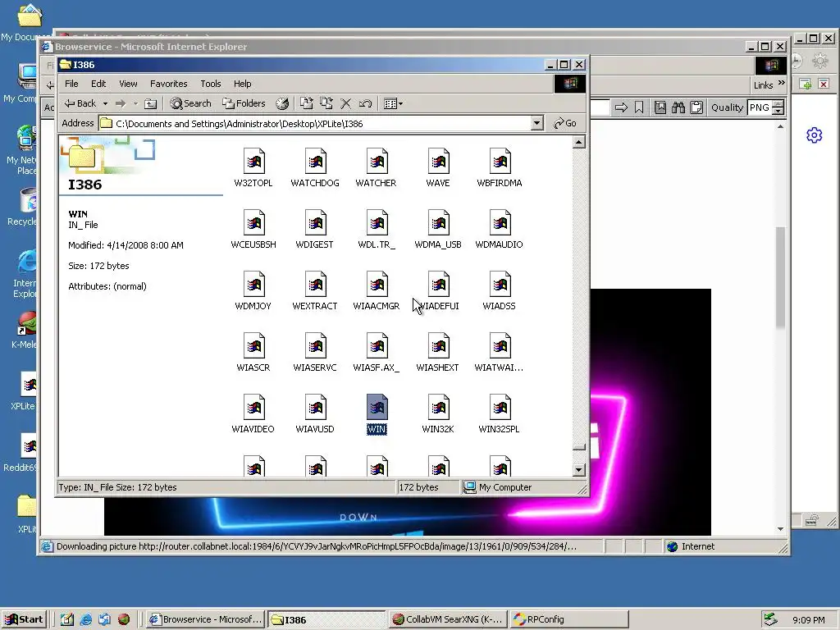The image size is (840, 630).
Task: Select the WIAACMGR file
Action: [x=377, y=291]
